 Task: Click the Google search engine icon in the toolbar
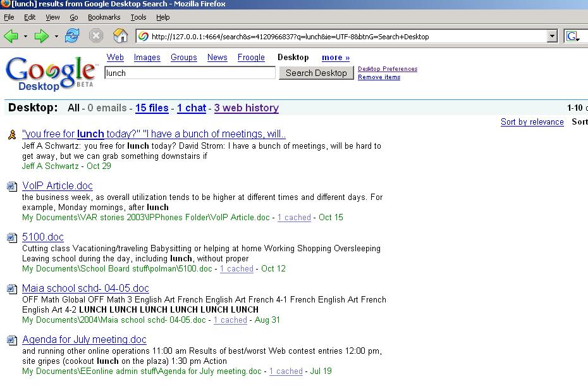coord(573,37)
